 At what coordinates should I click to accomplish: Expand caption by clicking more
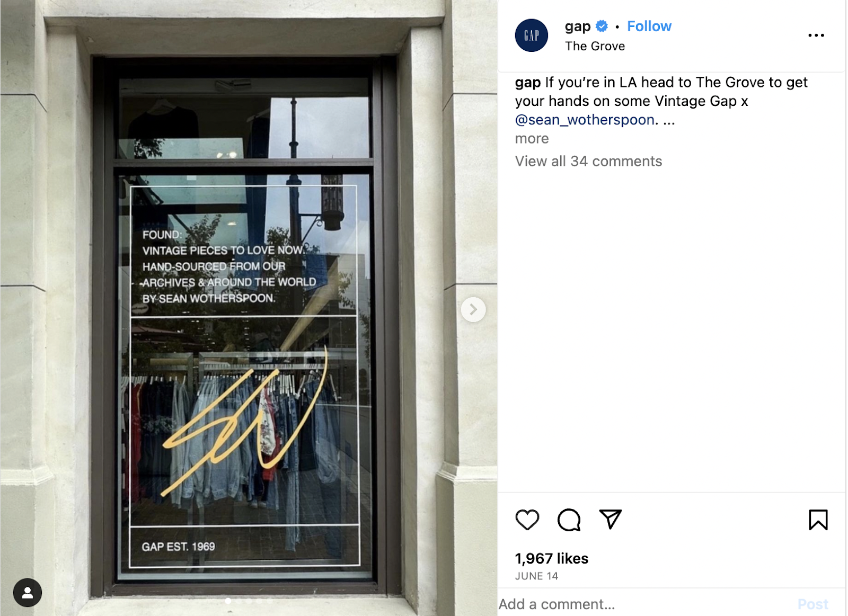[532, 139]
